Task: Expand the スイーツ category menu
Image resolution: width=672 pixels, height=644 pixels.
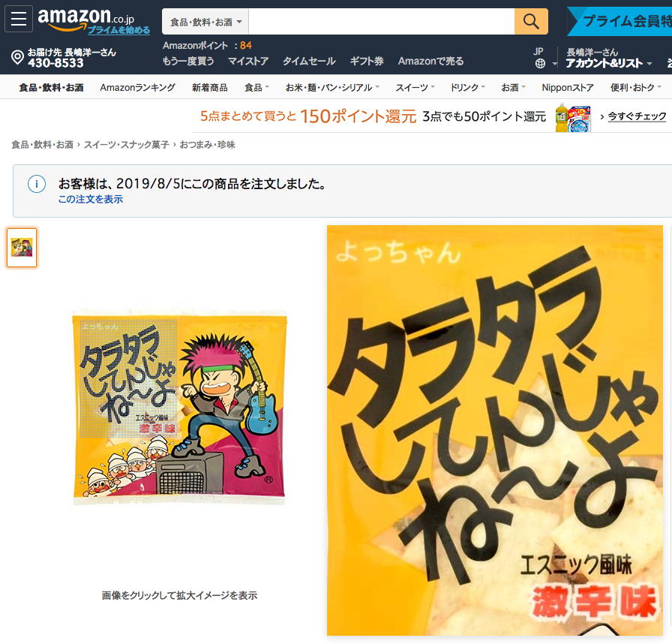Action: pyautogui.click(x=415, y=88)
